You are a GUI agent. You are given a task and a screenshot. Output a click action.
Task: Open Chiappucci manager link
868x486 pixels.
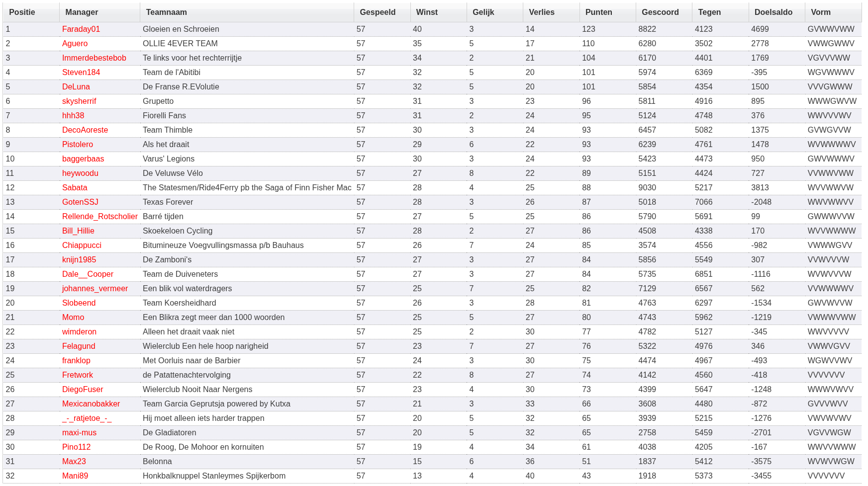(82, 245)
